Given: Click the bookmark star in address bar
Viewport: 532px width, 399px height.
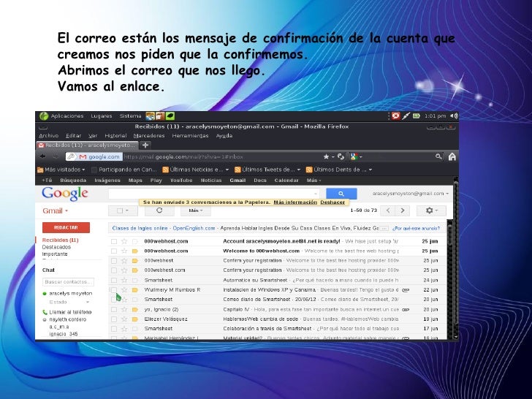Looking at the screenshot, I should tap(326, 156).
